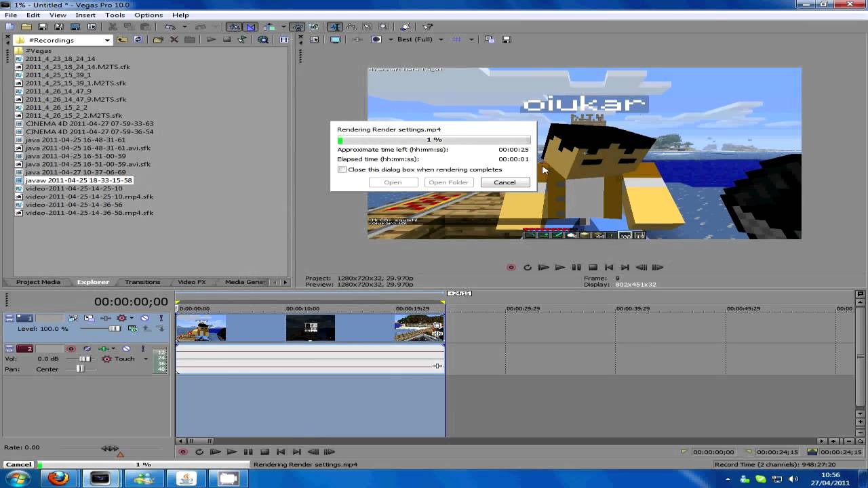Toggle Arm for Record on audio track
Viewport: 868px width, 488px height.
coord(71,348)
